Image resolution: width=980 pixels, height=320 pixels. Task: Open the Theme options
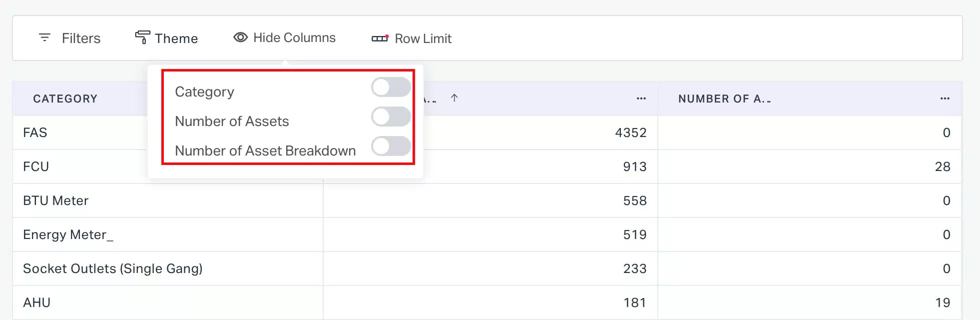tap(166, 38)
